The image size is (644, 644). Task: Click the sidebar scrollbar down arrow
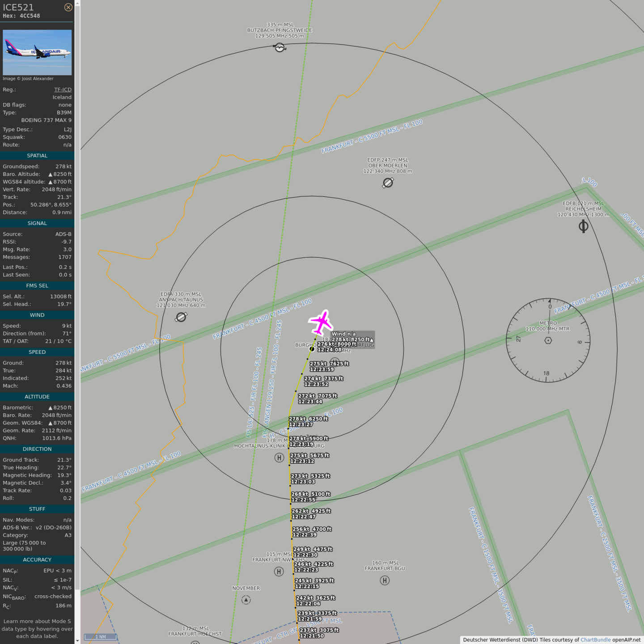77,640
